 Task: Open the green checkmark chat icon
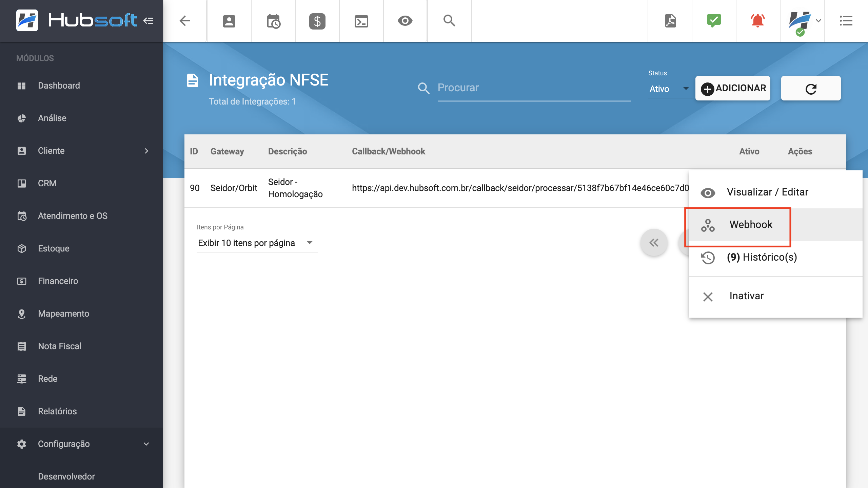(x=714, y=21)
